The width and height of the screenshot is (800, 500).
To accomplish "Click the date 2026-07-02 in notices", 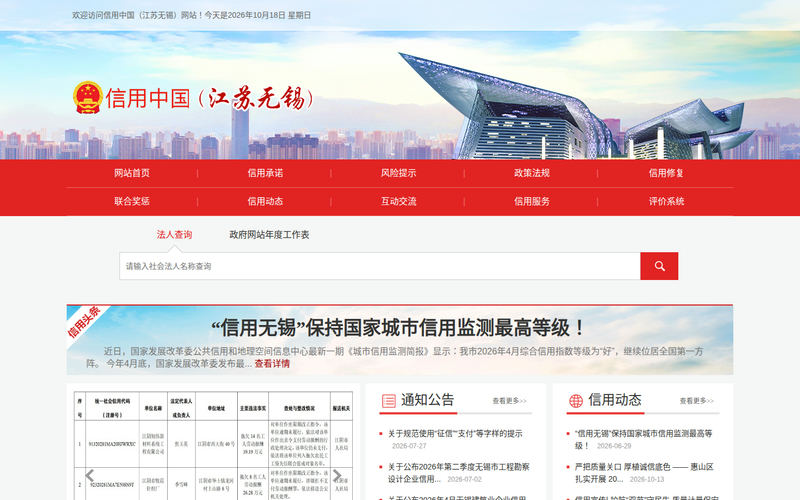I will pos(464,480).
